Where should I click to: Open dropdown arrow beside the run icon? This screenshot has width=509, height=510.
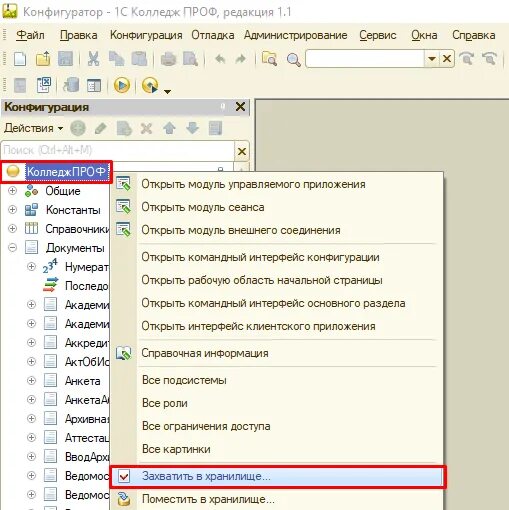coord(167,91)
